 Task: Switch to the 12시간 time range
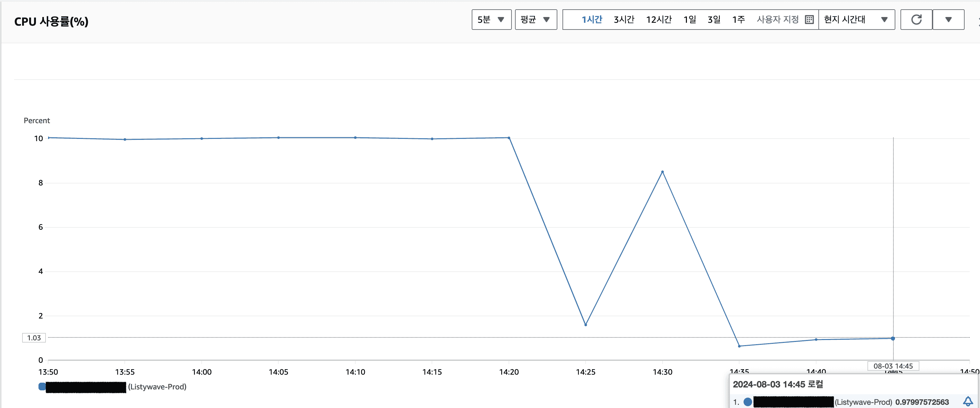[x=659, y=20]
